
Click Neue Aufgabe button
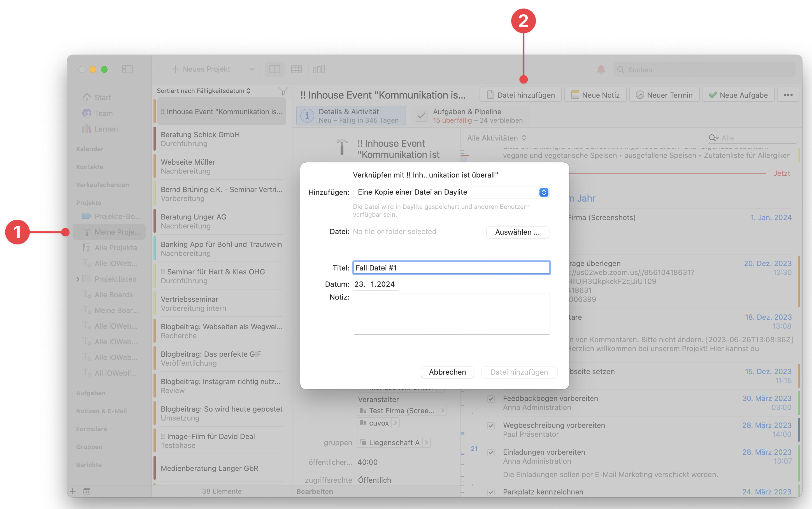pyautogui.click(x=738, y=95)
